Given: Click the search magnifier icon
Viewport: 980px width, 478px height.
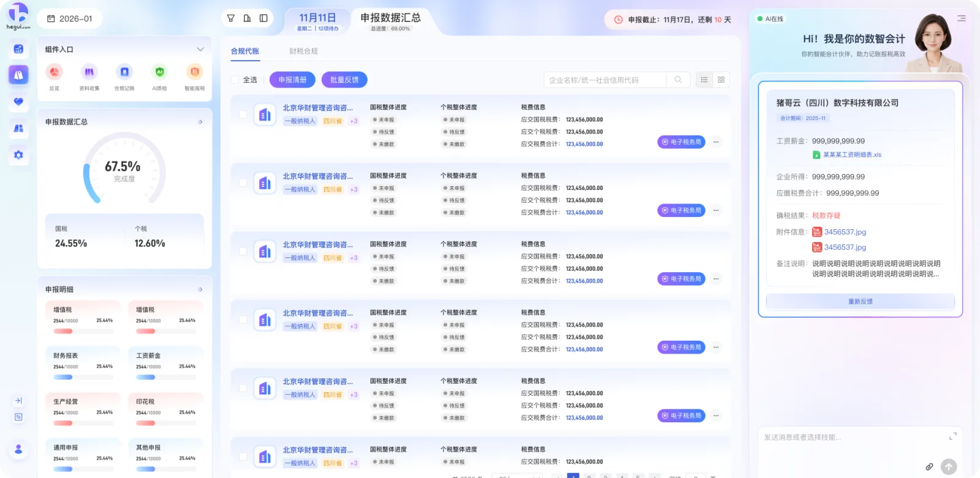Looking at the screenshot, I should [x=678, y=80].
